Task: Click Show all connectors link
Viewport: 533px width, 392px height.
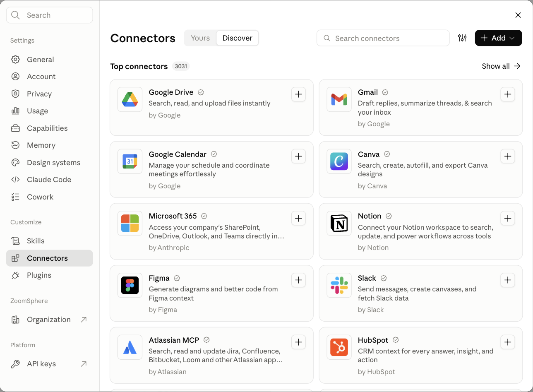Action: [501, 66]
